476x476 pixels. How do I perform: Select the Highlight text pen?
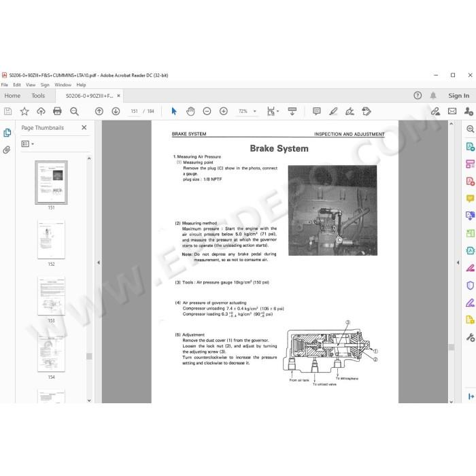(333, 112)
